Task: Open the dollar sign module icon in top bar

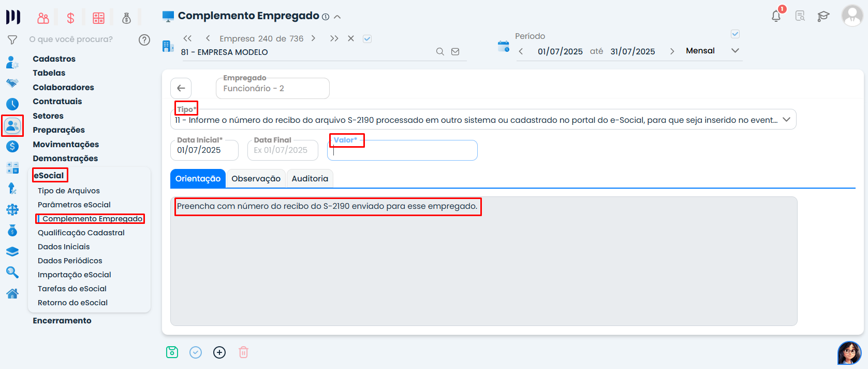Action: [71, 18]
